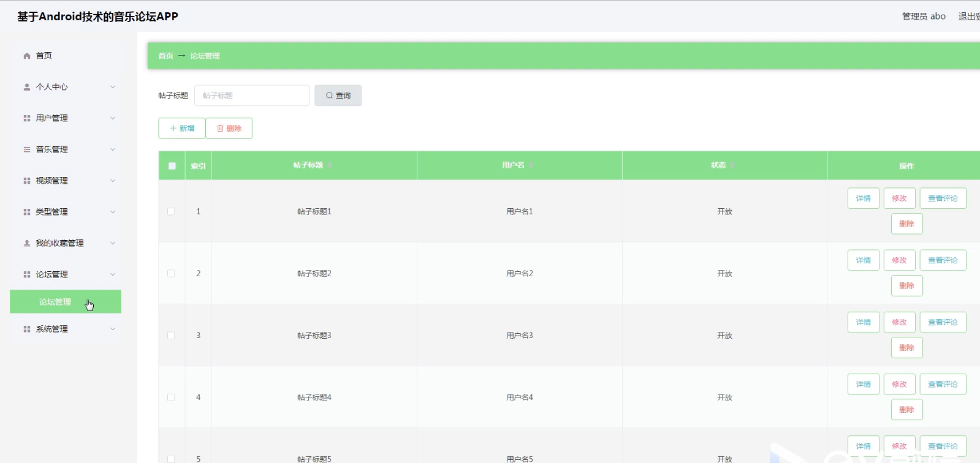Open the 音乐管理 menu label
The image size is (980, 463).
51,149
